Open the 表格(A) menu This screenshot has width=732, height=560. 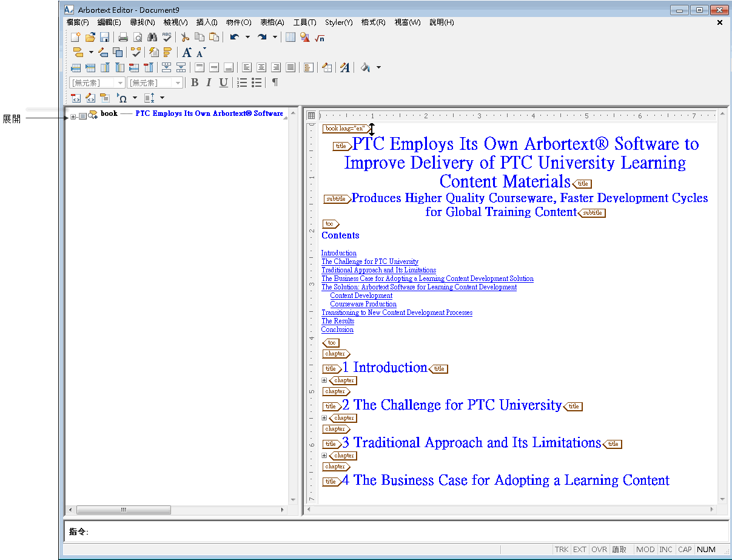point(272,22)
